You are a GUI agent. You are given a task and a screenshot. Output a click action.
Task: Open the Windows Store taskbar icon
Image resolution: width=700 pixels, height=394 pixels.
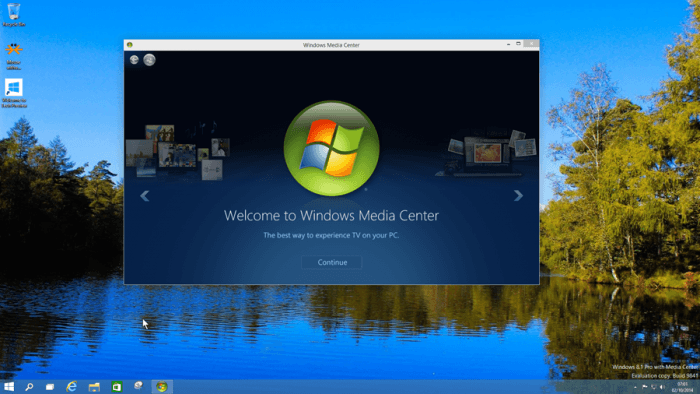117,387
